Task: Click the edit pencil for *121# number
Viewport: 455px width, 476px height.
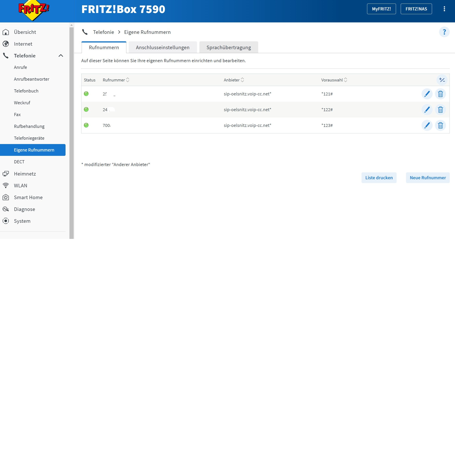Action: point(427,94)
